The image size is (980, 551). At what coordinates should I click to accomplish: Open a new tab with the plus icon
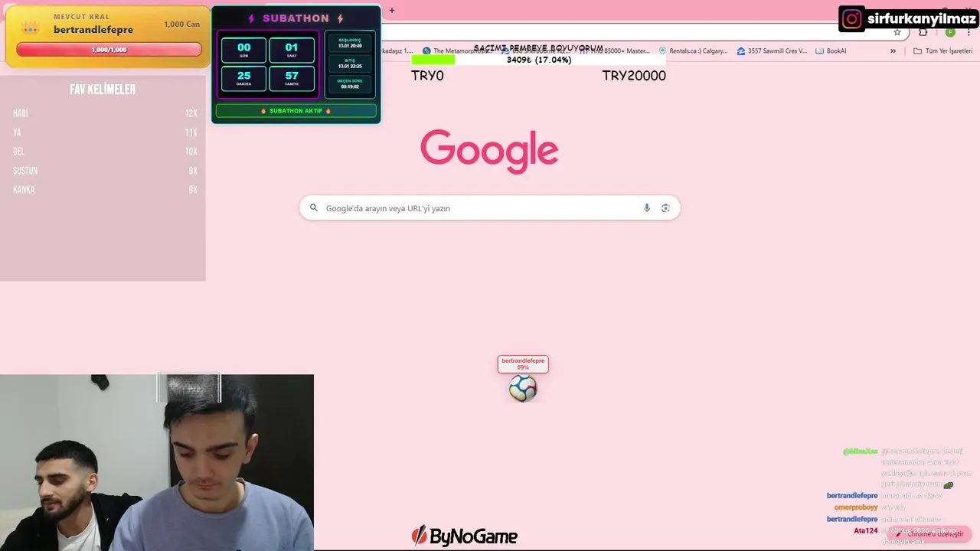(x=392, y=10)
